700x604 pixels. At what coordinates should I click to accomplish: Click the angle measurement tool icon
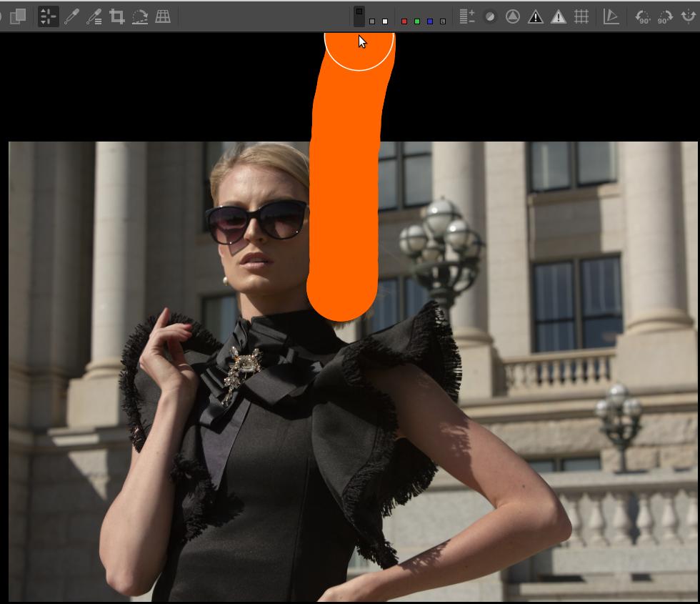click(611, 17)
